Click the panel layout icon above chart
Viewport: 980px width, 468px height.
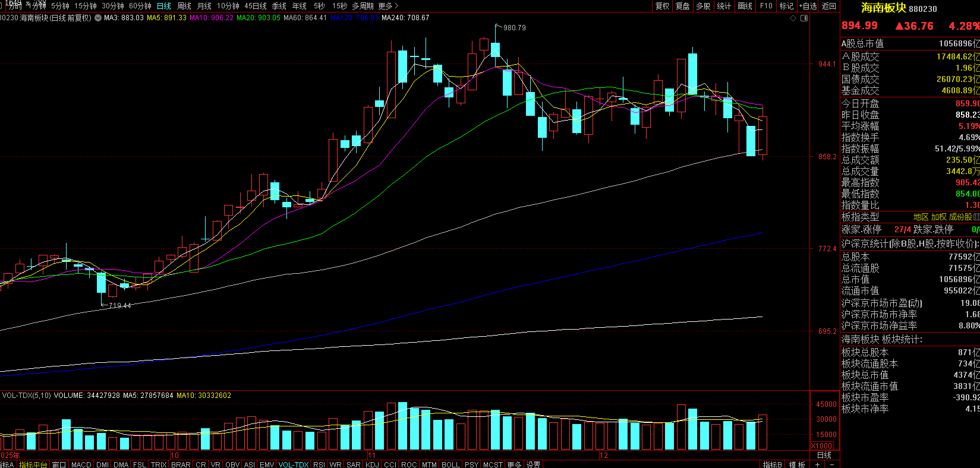(804, 18)
